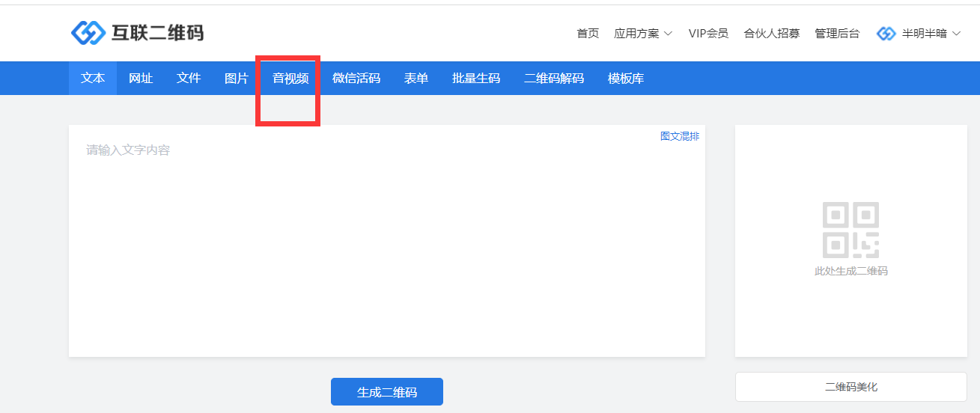Click the 生成二维码 button

[x=387, y=392]
